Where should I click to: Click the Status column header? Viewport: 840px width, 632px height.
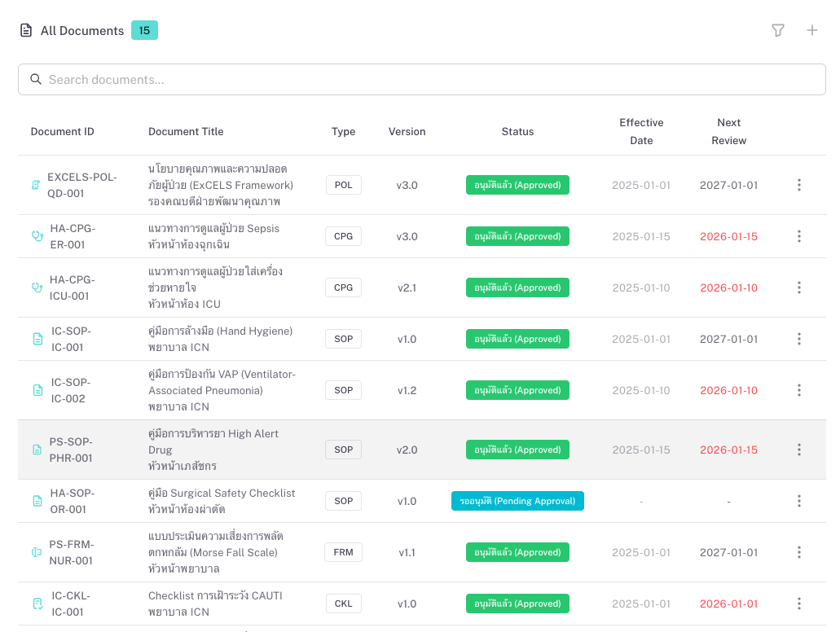click(517, 131)
